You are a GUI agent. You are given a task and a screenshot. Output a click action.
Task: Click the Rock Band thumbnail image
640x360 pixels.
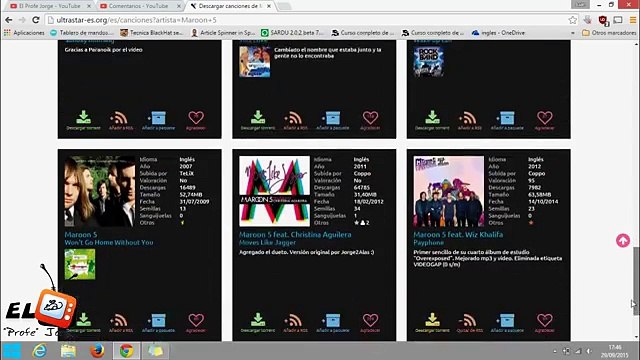[429, 62]
